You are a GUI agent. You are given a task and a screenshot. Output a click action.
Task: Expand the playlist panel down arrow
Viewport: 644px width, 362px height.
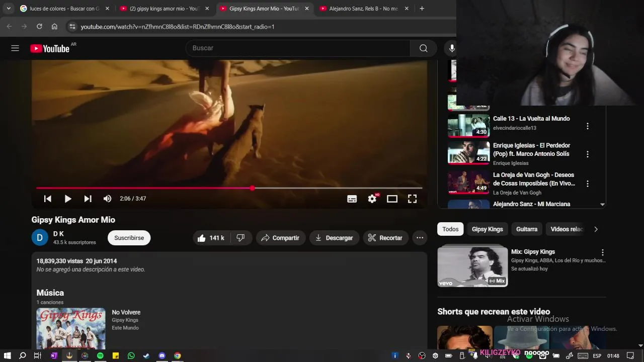[602, 205]
